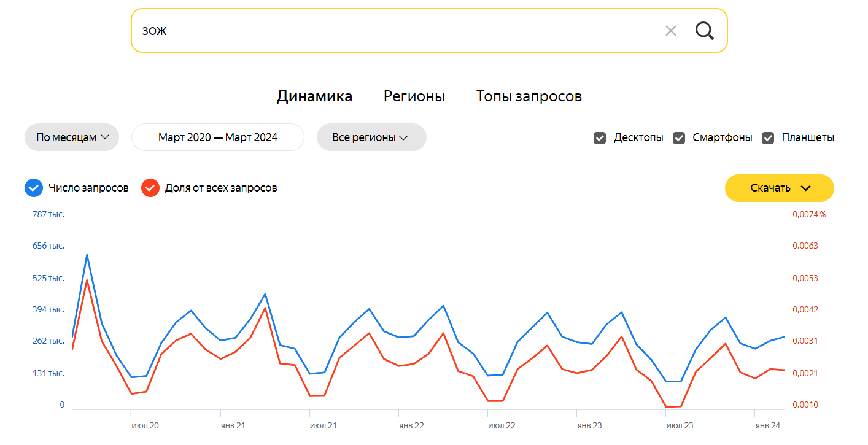
Task: Open the Регионы tab
Action: pos(414,96)
